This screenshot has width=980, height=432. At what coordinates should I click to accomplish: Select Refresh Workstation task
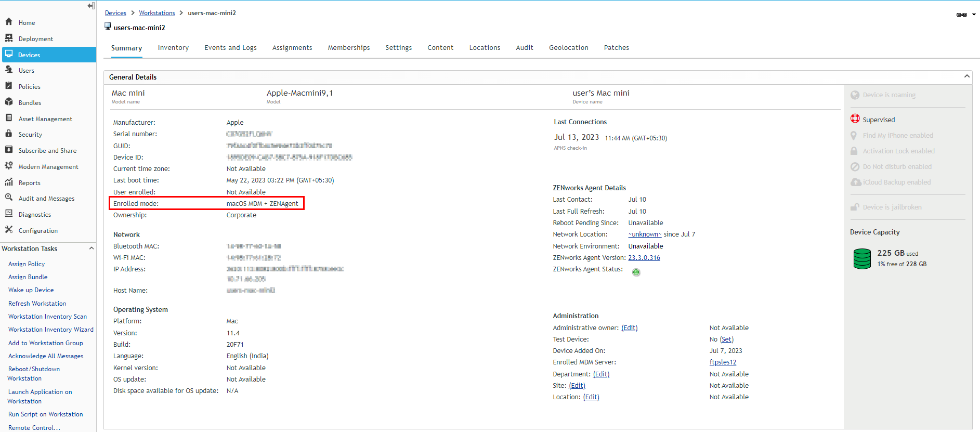click(x=37, y=304)
